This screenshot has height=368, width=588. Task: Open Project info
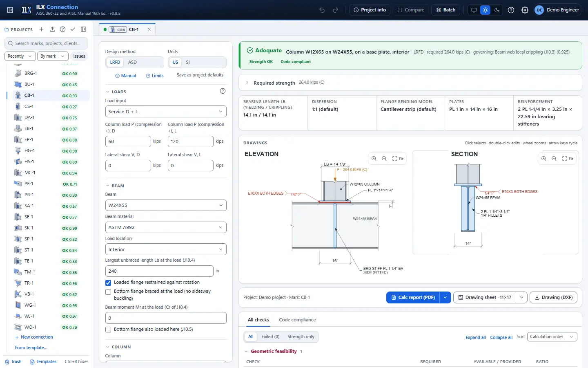[x=370, y=10]
